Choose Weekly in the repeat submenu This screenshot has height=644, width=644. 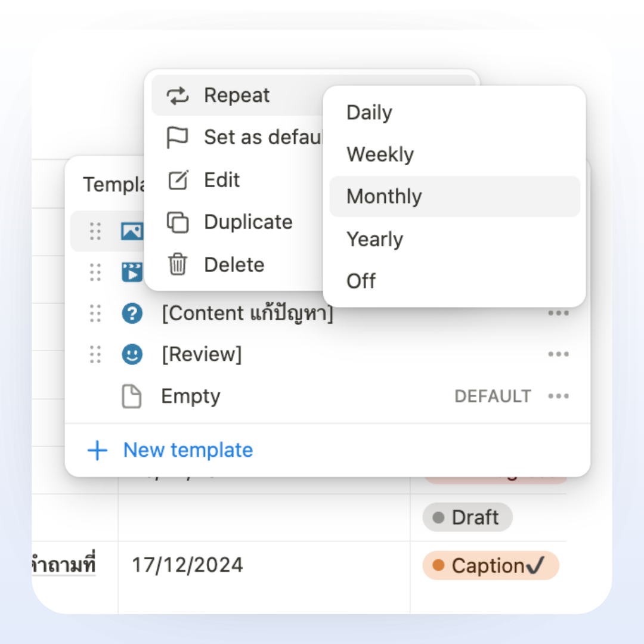tap(380, 154)
